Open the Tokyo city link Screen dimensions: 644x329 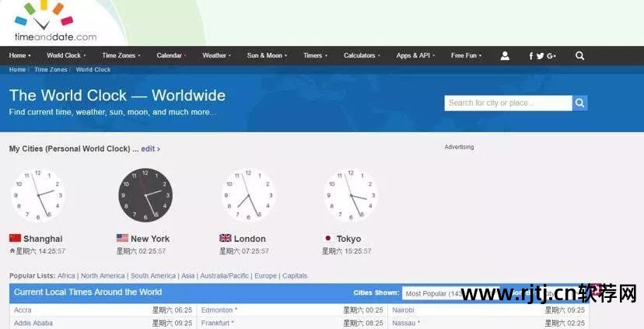(x=348, y=239)
